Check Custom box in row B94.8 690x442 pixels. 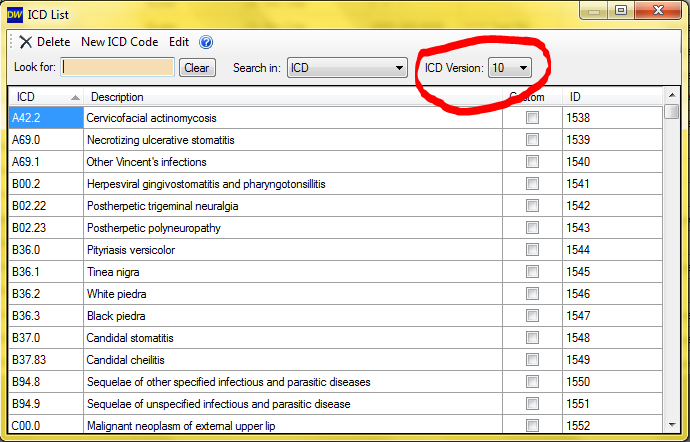coord(532,382)
